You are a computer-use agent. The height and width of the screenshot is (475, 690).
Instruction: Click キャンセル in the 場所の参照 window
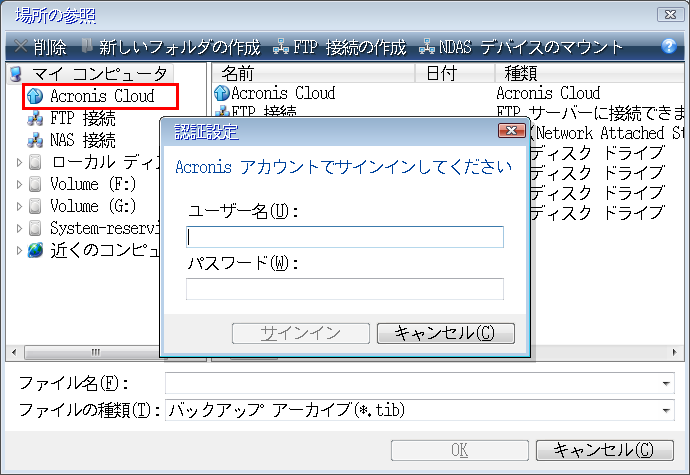pos(605,450)
